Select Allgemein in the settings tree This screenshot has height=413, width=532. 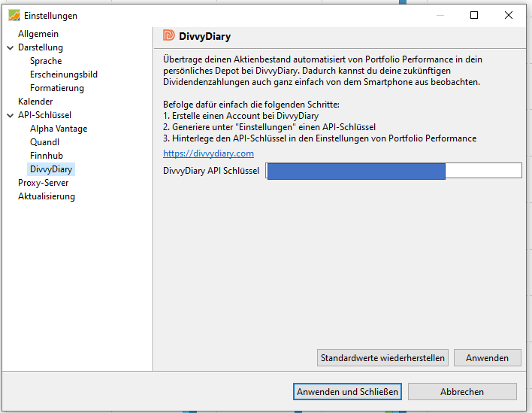coord(38,34)
